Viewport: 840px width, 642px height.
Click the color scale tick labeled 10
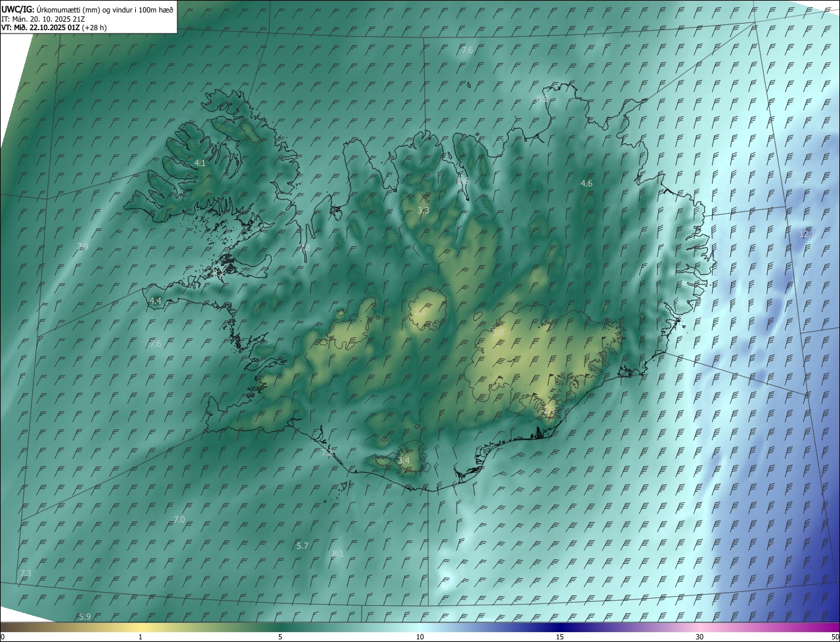click(420, 637)
